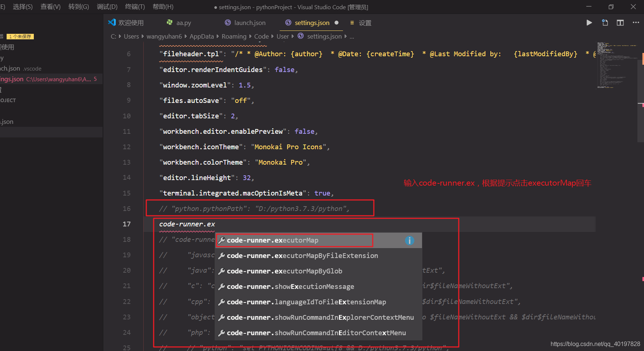The height and width of the screenshot is (351, 644).
Task: Choose the code-runner.executorMap suggestion
Action: click(318, 240)
